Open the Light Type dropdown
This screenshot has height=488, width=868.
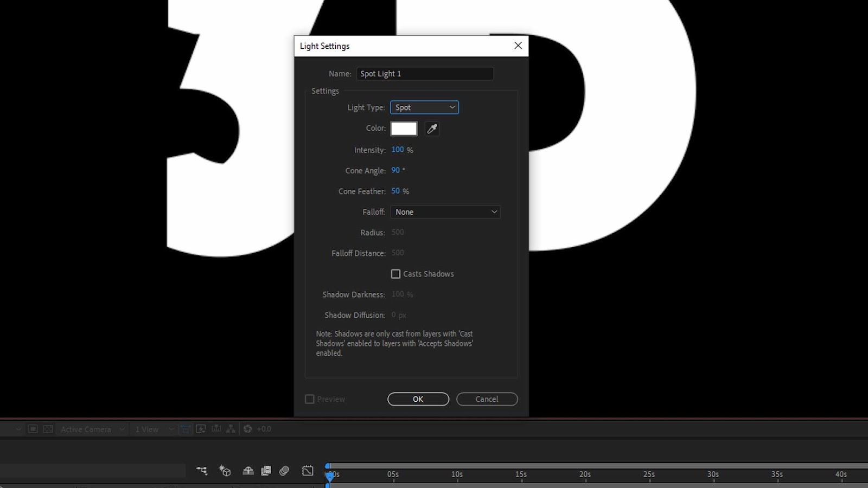(x=424, y=107)
